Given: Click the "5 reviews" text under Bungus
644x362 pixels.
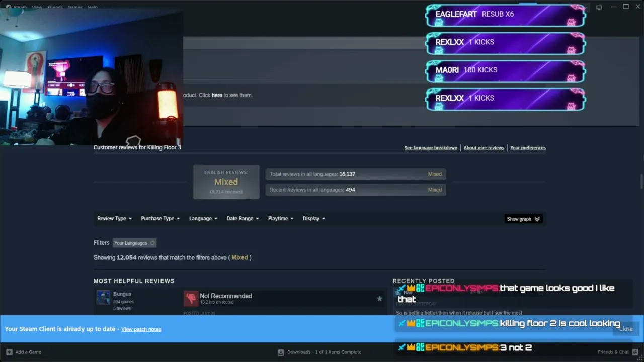Looking at the screenshot, I should click(122, 308).
